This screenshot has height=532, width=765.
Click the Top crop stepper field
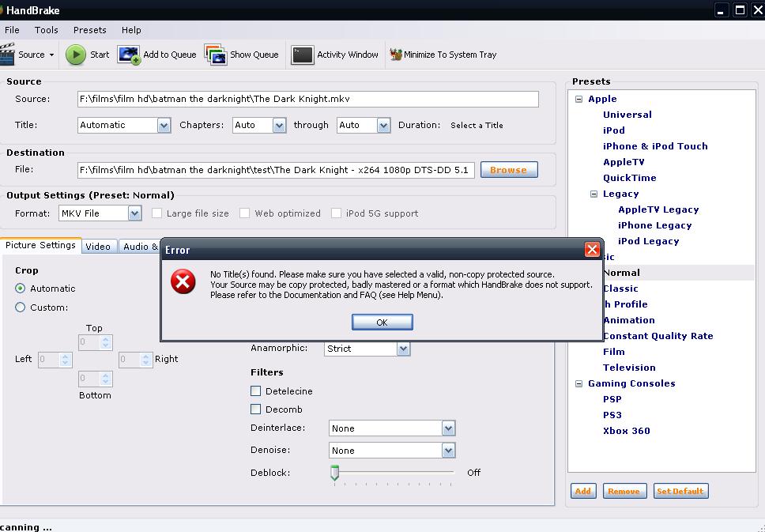click(95, 342)
